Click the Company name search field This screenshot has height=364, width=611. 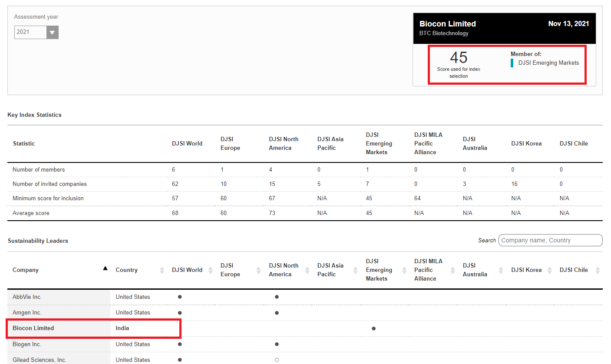pyautogui.click(x=550, y=240)
